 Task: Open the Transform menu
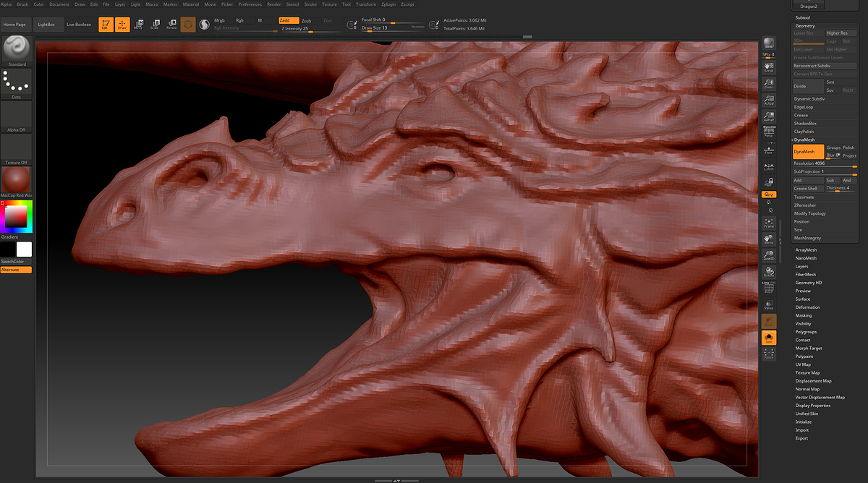[x=366, y=4]
